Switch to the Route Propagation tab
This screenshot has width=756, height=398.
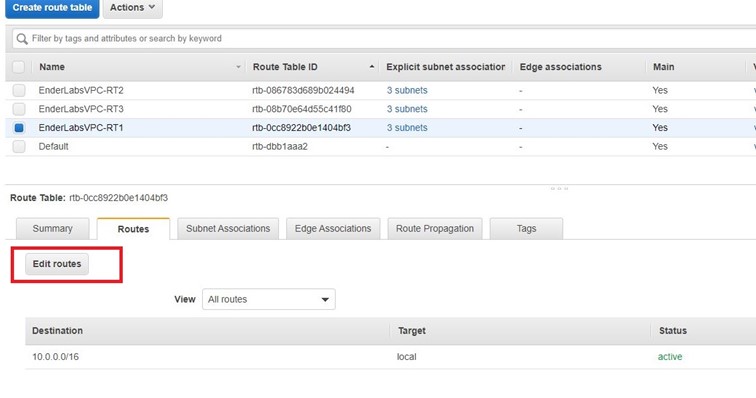coord(435,229)
